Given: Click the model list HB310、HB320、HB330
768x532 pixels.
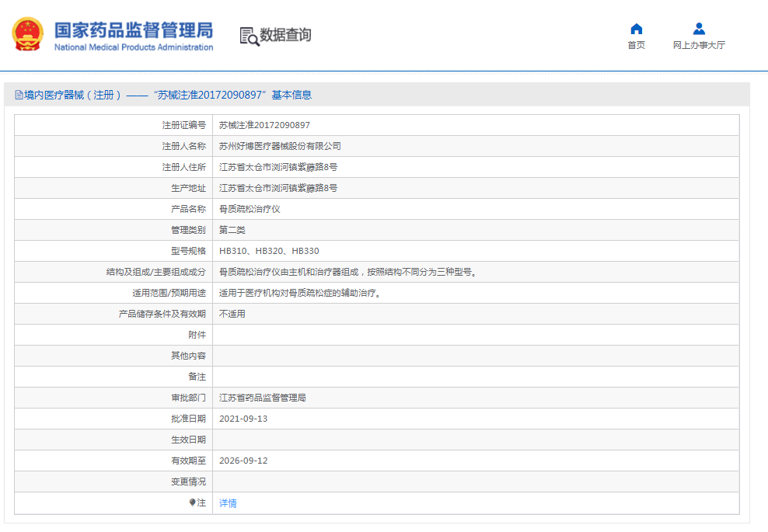Looking at the screenshot, I should pos(269,251).
